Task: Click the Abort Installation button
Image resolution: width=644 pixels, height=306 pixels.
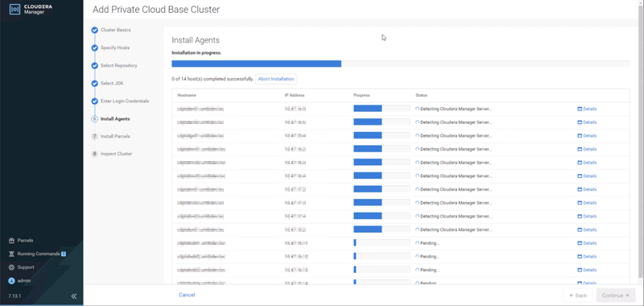Action: [x=276, y=79]
